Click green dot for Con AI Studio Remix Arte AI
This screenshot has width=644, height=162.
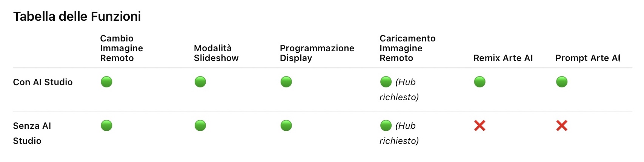[480, 82]
